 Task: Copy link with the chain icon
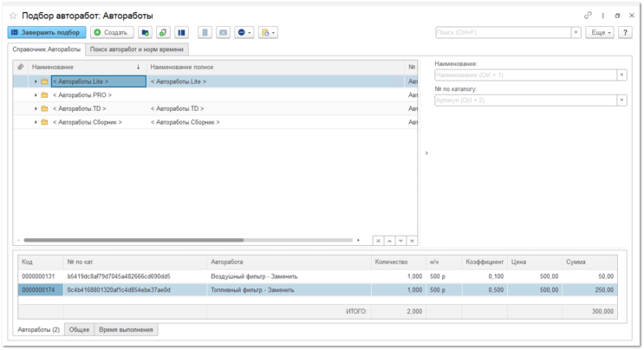click(588, 16)
